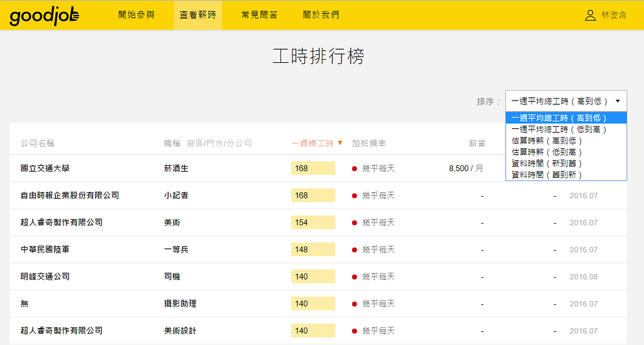Screen dimensions: 644x345
Task: Click the goodjob logo
Action: pos(45,16)
